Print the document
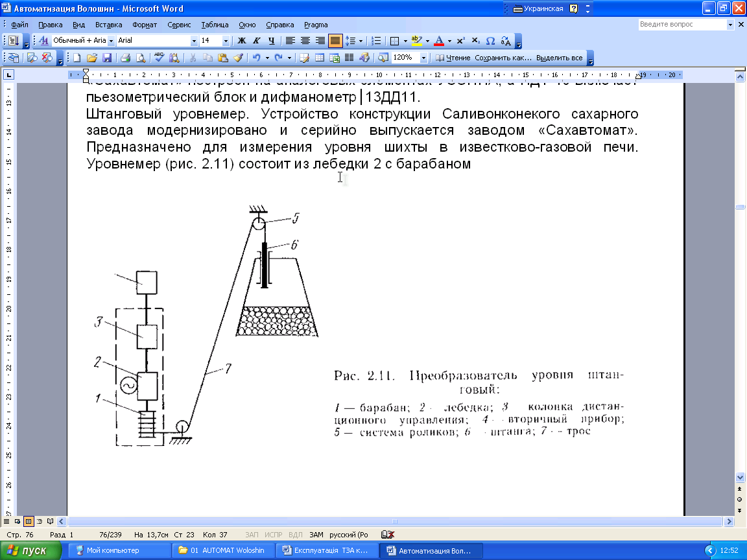 point(126,58)
